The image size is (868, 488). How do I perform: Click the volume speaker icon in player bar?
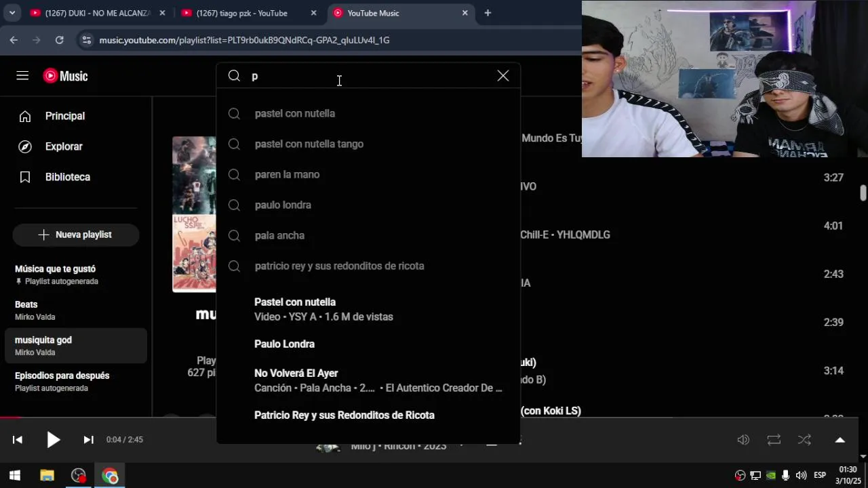click(743, 440)
